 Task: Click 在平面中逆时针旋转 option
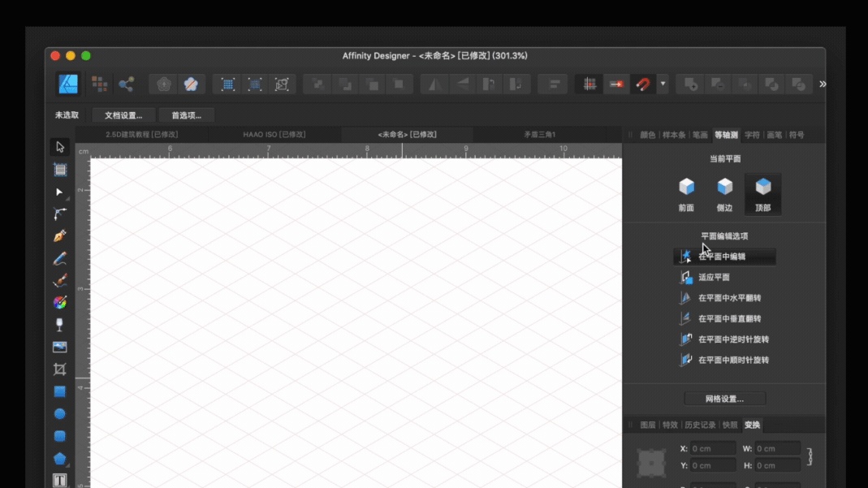pos(724,339)
